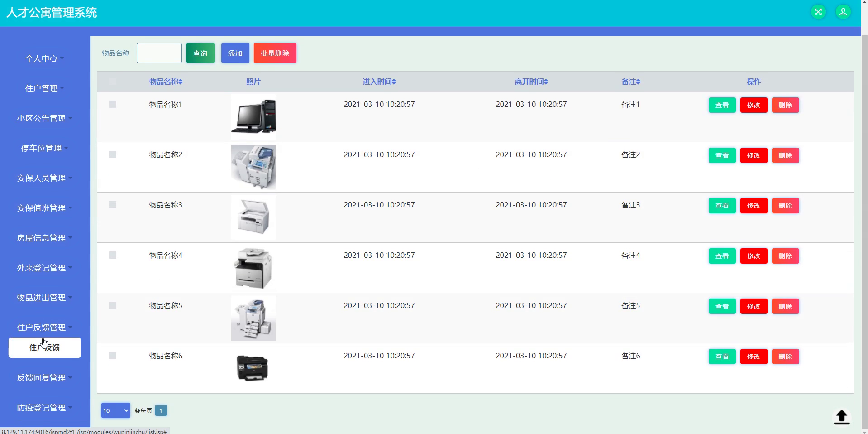868x434 pixels.
Task: Select the 住户反馈 submenu item
Action: click(x=45, y=347)
